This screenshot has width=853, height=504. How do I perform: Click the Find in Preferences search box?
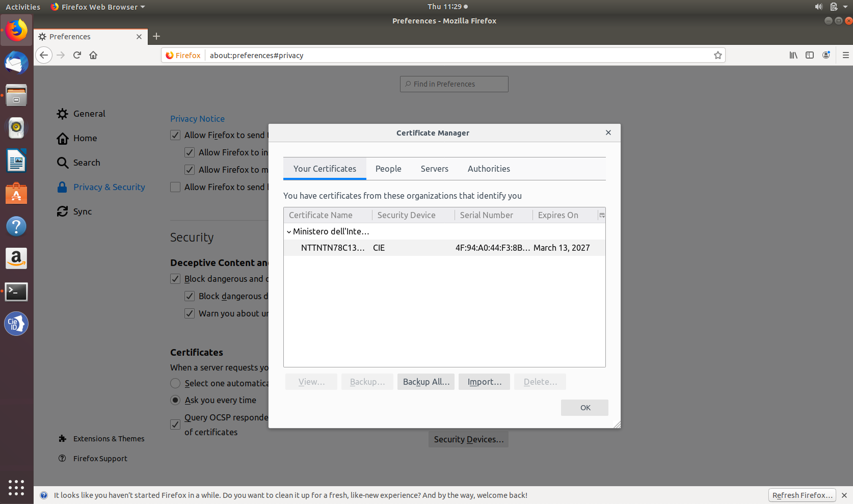[454, 84]
